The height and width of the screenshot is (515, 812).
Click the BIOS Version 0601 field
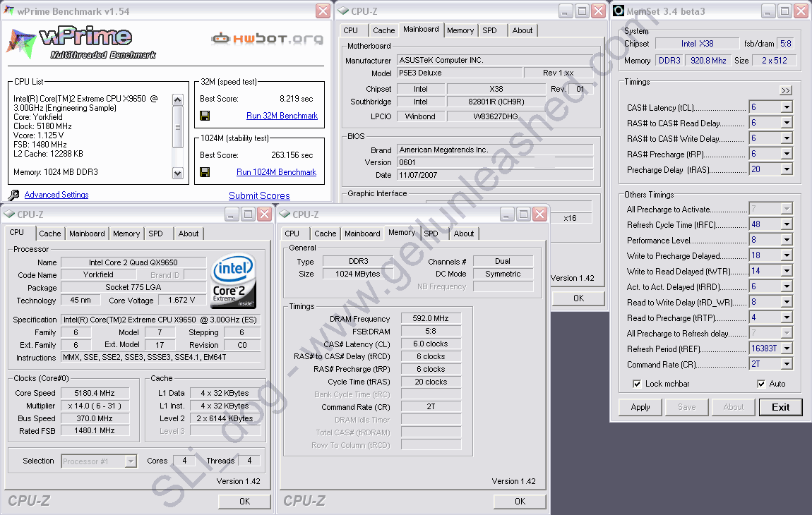pos(494,162)
